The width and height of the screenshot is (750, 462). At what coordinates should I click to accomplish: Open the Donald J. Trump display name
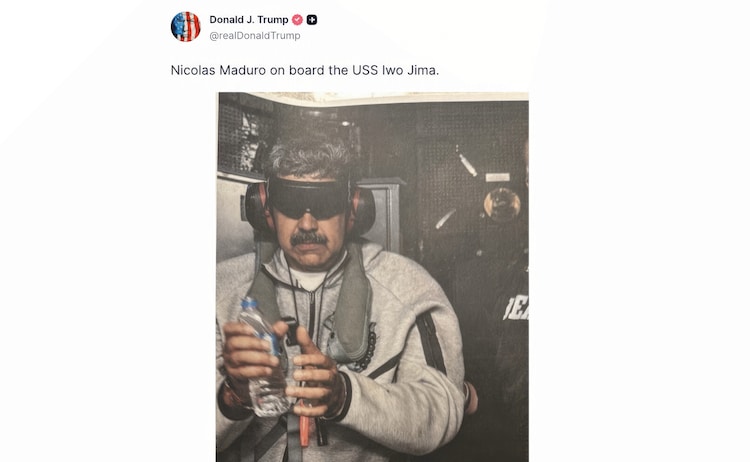[x=249, y=20]
